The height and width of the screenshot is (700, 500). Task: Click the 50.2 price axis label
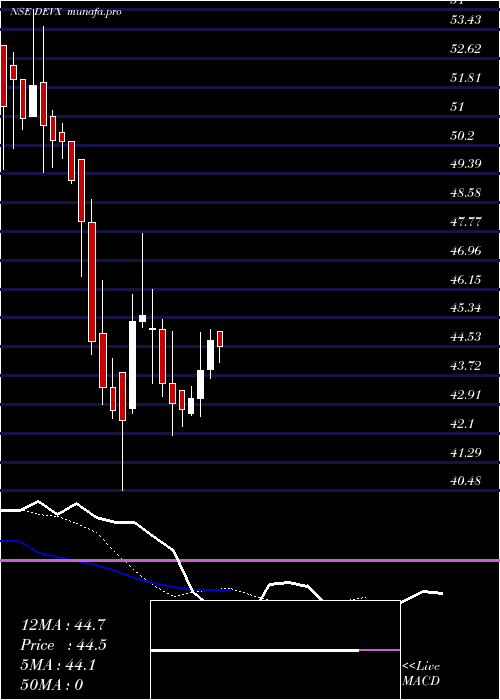click(x=462, y=136)
